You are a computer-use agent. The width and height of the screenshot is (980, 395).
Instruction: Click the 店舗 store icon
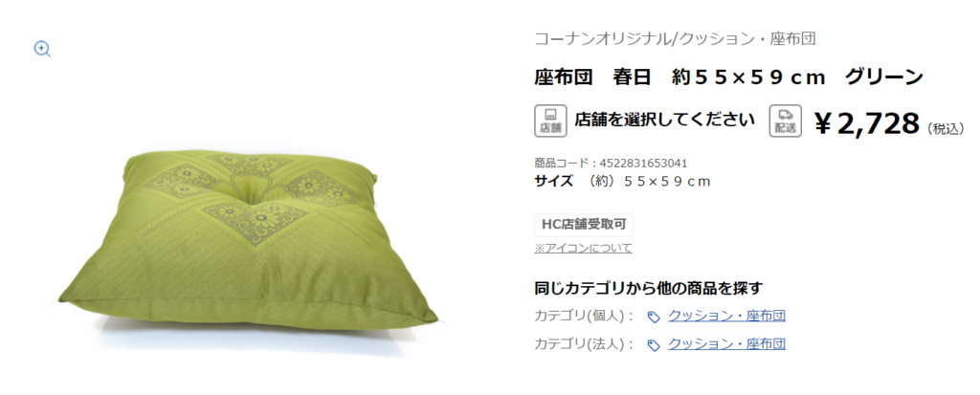point(550,121)
